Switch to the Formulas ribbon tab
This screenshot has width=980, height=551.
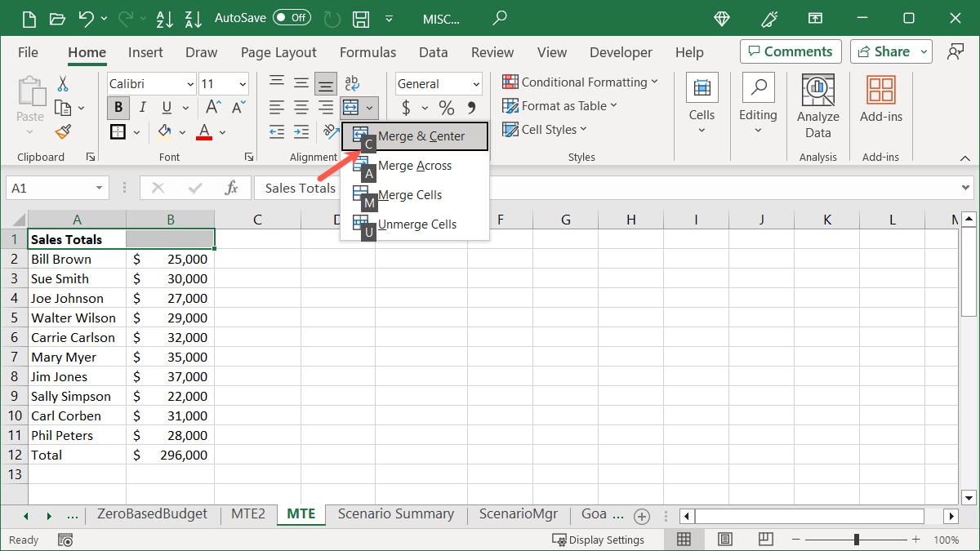point(367,52)
